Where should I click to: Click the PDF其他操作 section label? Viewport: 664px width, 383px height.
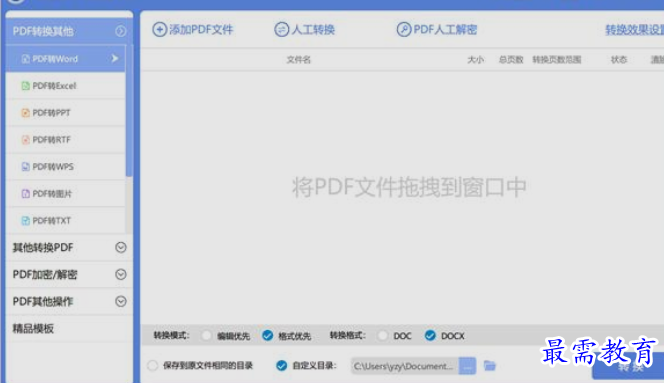[43, 301]
